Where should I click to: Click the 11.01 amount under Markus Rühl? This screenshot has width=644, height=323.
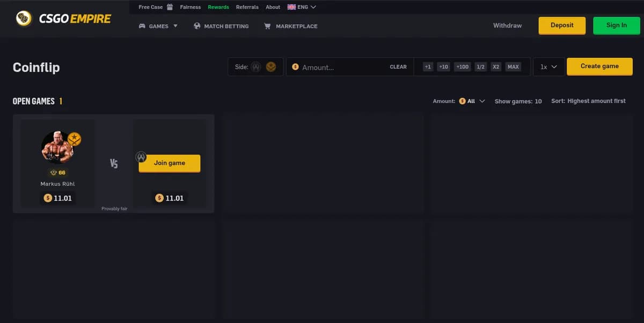[58, 198]
